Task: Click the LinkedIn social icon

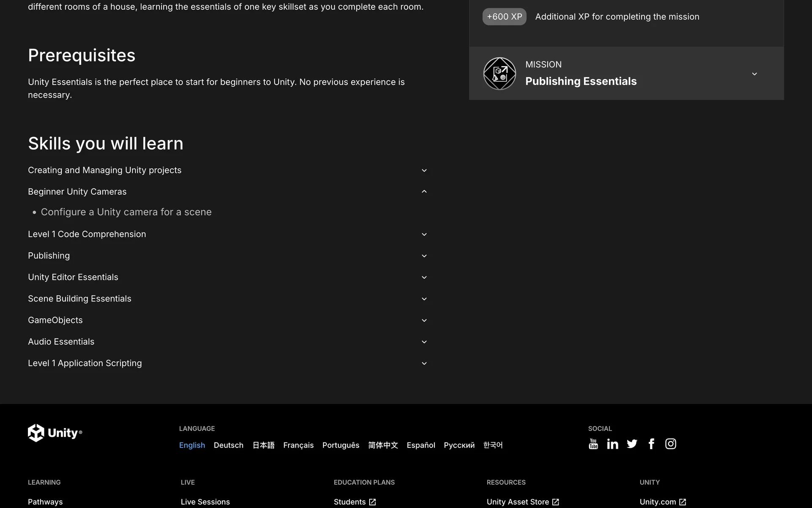Action: (x=612, y=444)
